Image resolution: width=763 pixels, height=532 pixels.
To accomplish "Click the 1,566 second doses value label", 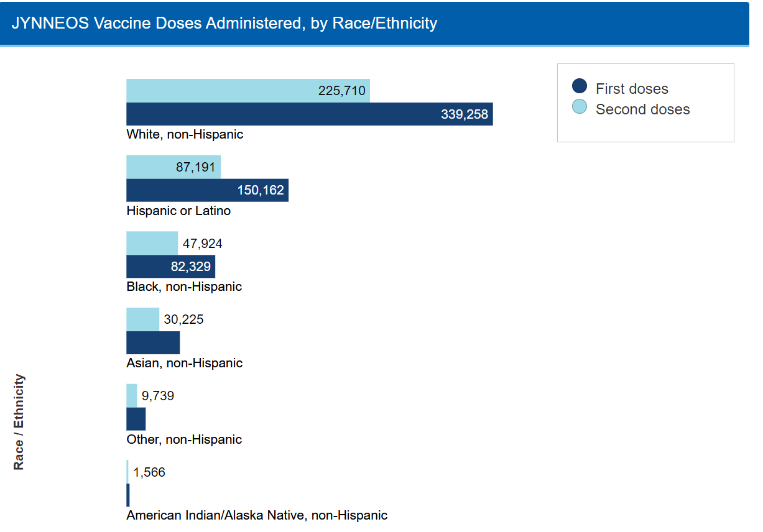I will click(x=149, y=472).
